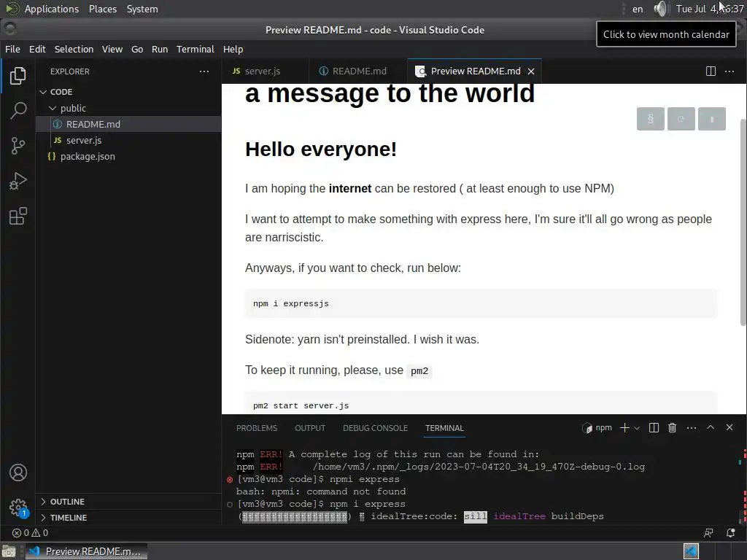Image resolution: width=747 pixels, height=560 pixels.
Task: Switch to the server.js editor tab
Action: (x=265, y=71)
